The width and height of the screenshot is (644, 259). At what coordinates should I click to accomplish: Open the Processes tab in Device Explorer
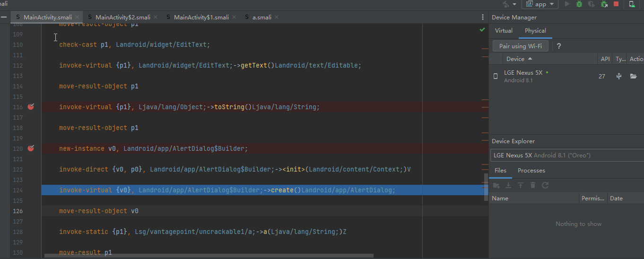click(x=531, y=171)
